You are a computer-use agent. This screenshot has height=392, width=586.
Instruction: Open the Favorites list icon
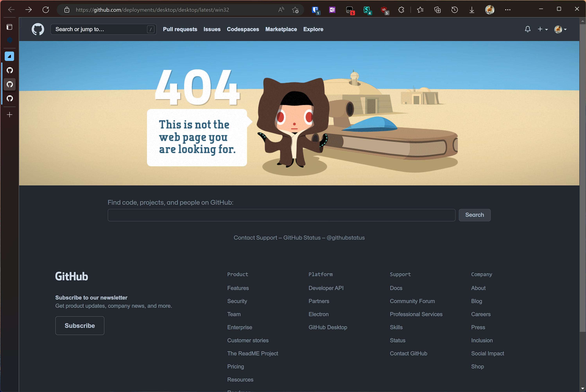click(420, 10)
